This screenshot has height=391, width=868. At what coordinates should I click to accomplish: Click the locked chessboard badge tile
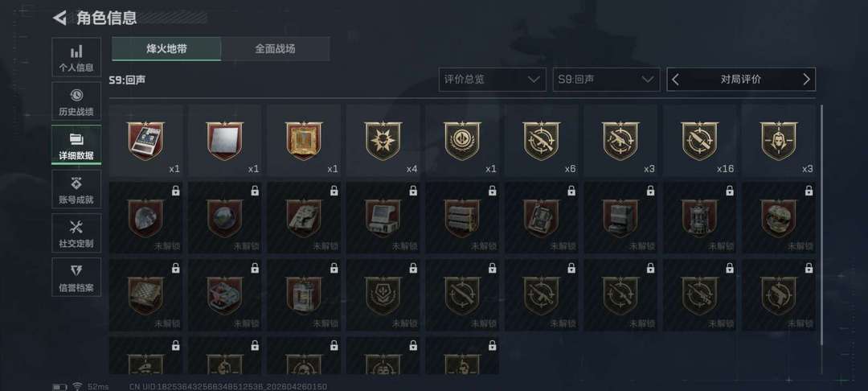[145, 295]
